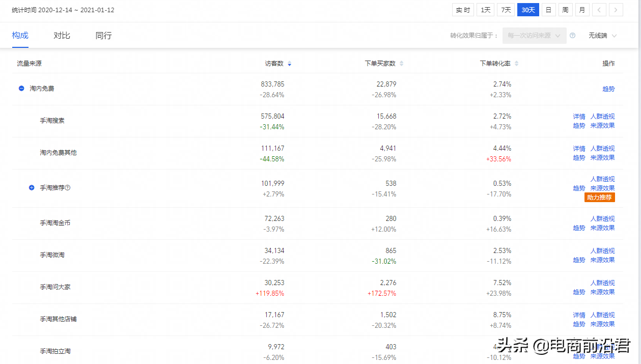Open the 无线端 dropdown

pyautogui.click(x=602, y=36)
